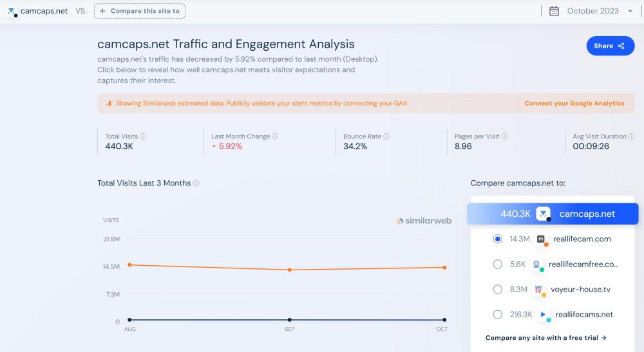
Task: Select the reallifecams.net radio button
Action: [497, 315]
